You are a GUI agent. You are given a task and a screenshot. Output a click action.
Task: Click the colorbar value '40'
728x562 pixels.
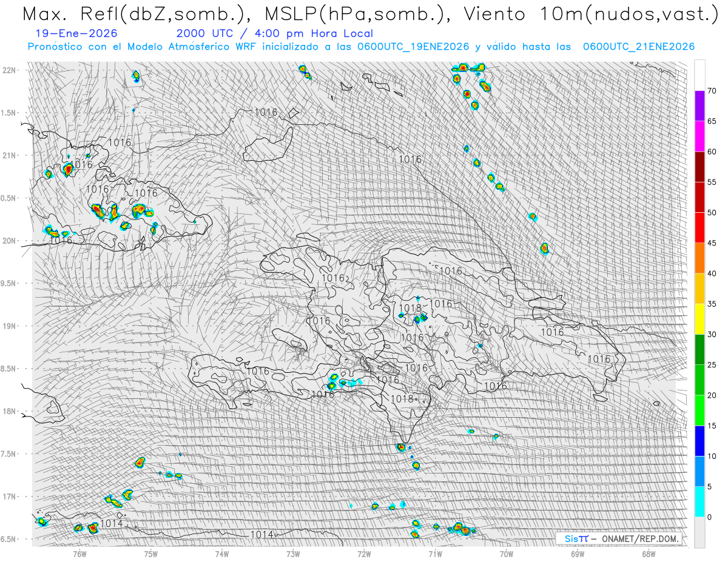(x=713, y=273)
